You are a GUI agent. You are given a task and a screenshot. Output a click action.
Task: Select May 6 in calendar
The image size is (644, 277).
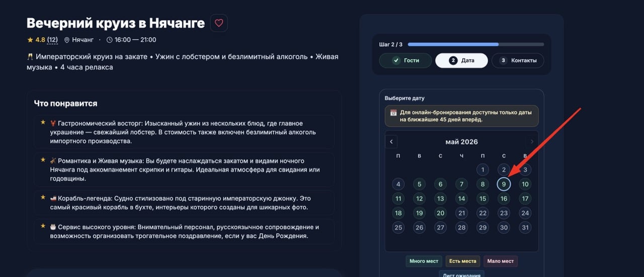coord(440,184)
